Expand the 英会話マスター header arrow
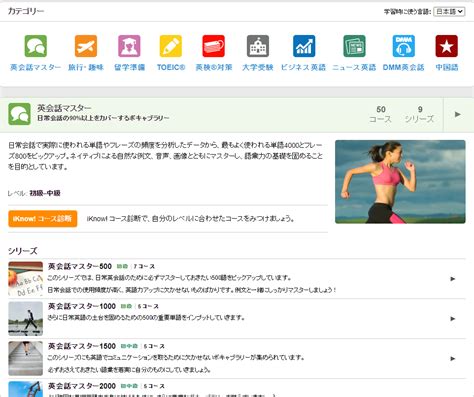The height and width of the screenshot is (397, 474). point(458,115)
